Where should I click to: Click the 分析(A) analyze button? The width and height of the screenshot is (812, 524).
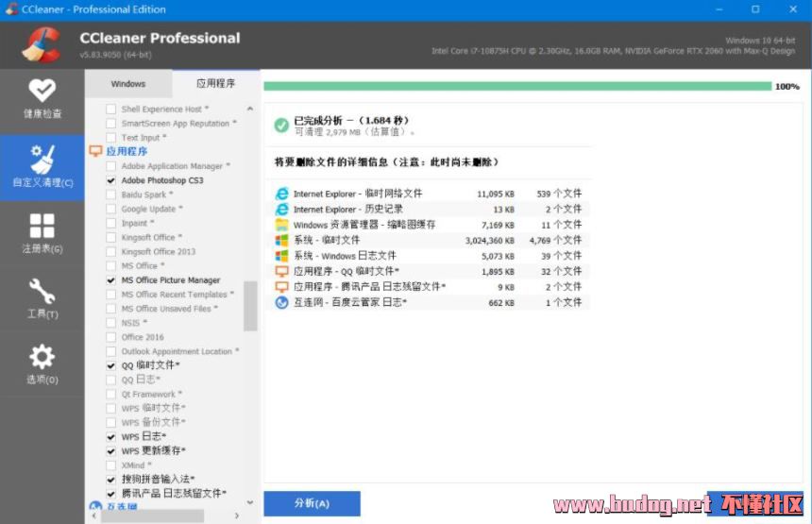point(312,503)
